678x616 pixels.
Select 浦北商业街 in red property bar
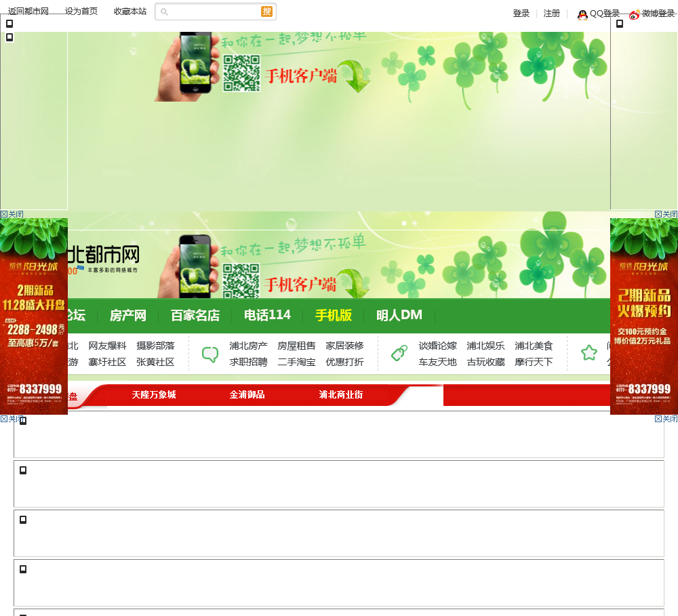(341, 394)
